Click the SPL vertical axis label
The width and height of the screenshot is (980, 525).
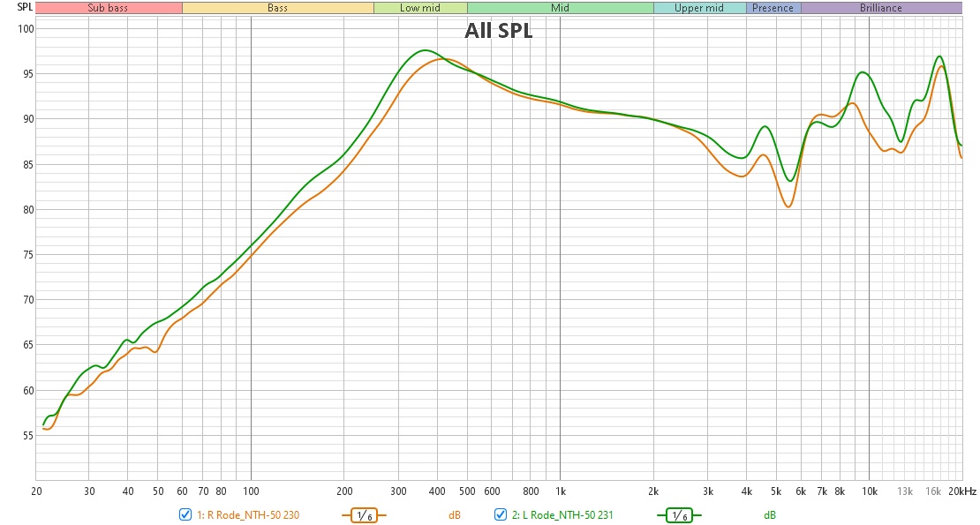(x=25, y=7)
